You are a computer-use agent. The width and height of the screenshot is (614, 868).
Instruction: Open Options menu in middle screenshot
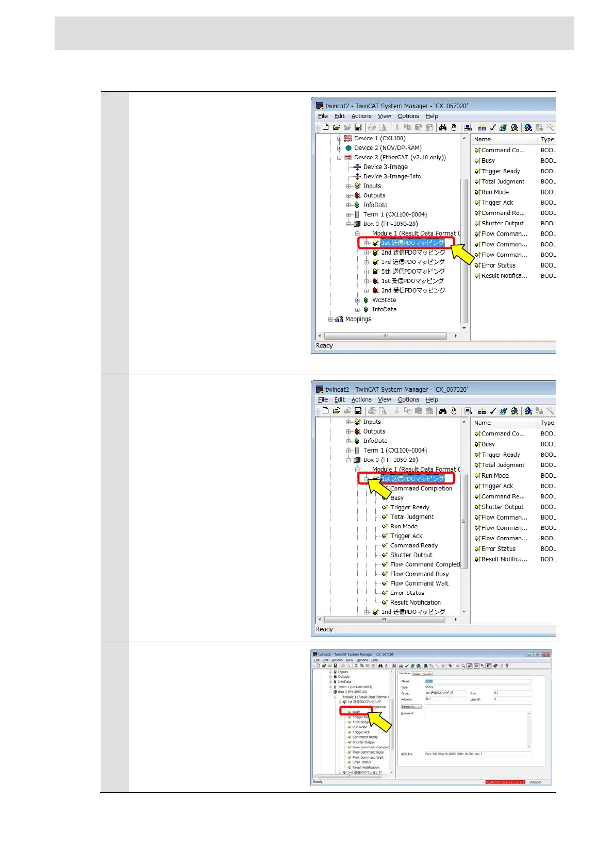pos(408,400)
